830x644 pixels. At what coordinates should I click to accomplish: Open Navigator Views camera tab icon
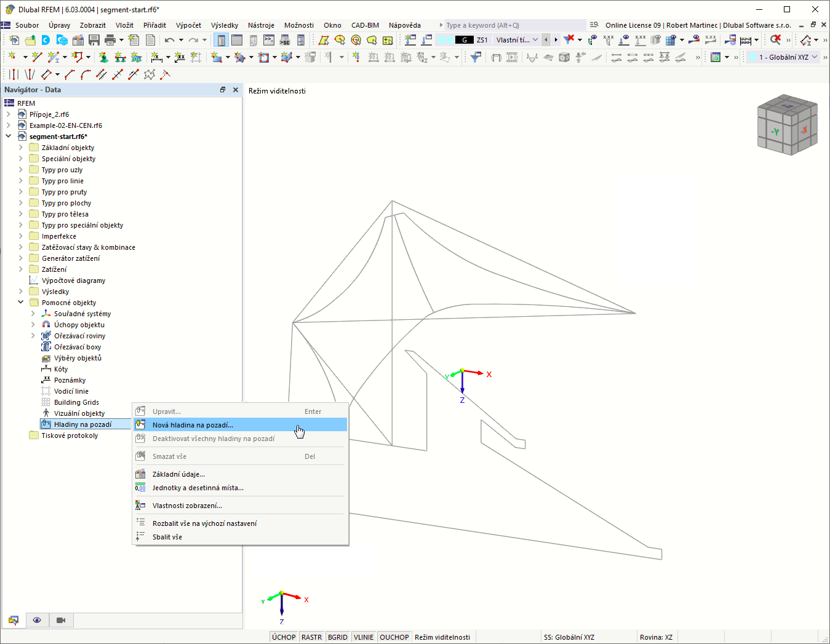[61, 620]
